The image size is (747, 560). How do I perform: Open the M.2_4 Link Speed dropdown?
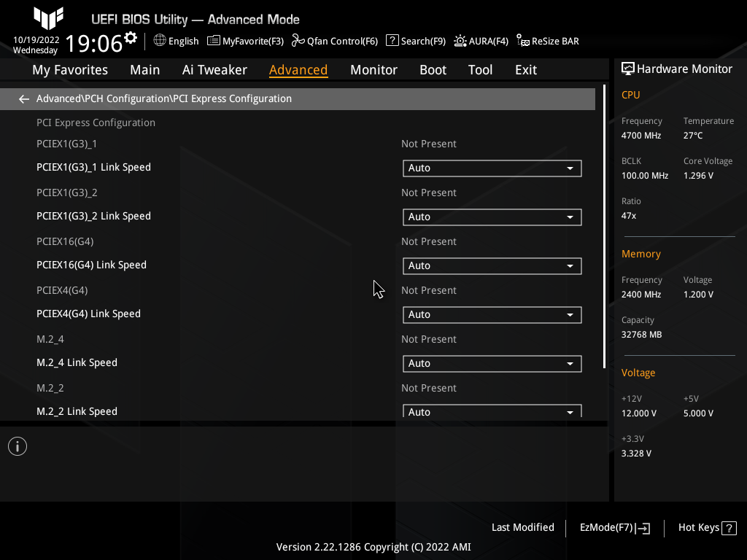(492, 363)
